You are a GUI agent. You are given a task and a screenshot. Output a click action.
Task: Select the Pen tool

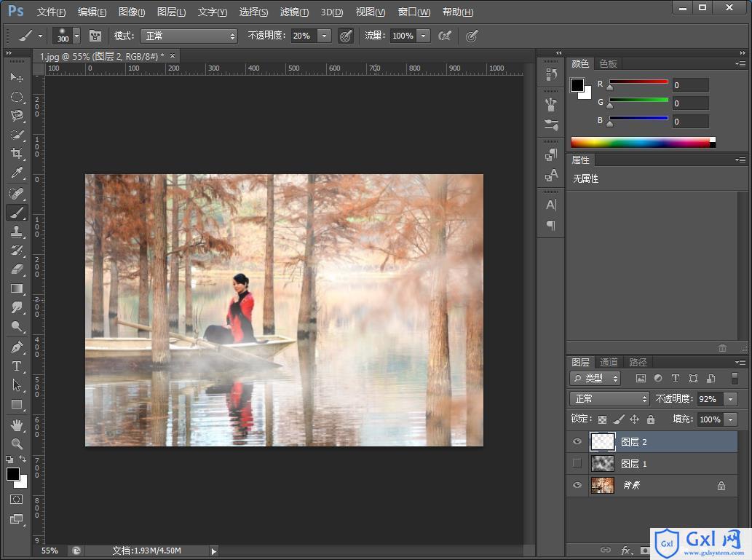point(17,347)
